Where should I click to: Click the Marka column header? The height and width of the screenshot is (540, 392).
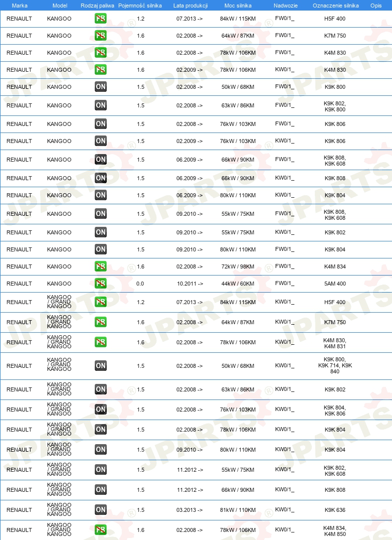click(20, 6)
